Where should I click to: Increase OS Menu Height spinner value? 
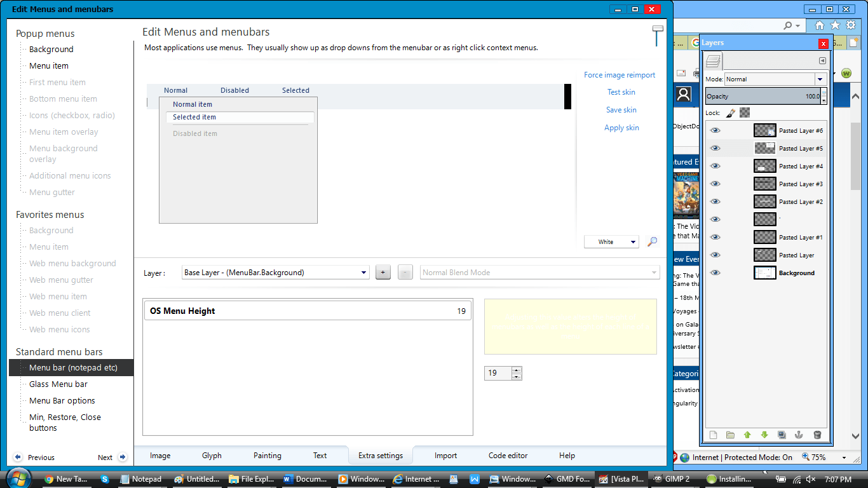click(517, 370)
